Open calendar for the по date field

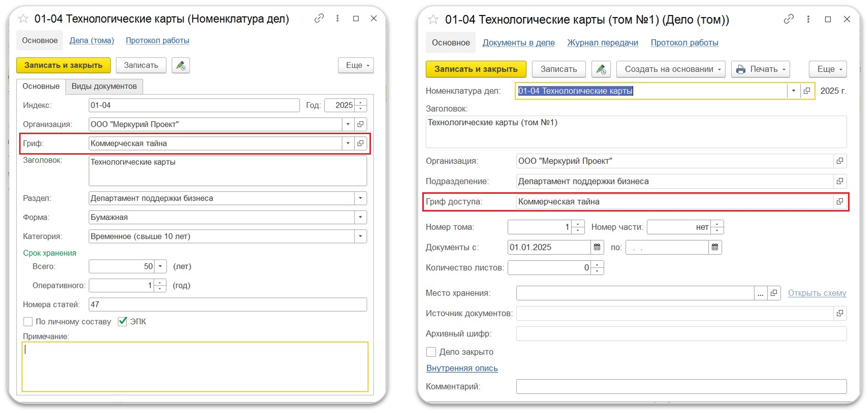click(715, 247)
